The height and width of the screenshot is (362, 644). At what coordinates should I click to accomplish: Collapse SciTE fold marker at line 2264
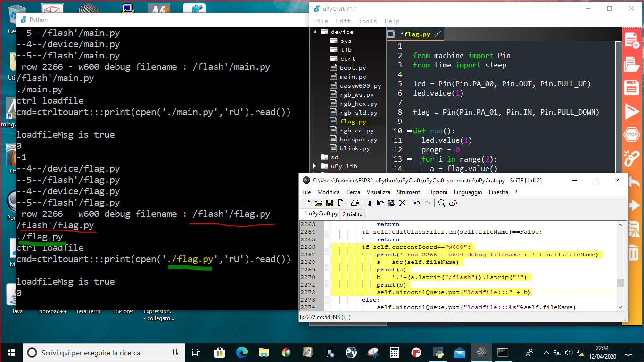(x=328, y=232)
